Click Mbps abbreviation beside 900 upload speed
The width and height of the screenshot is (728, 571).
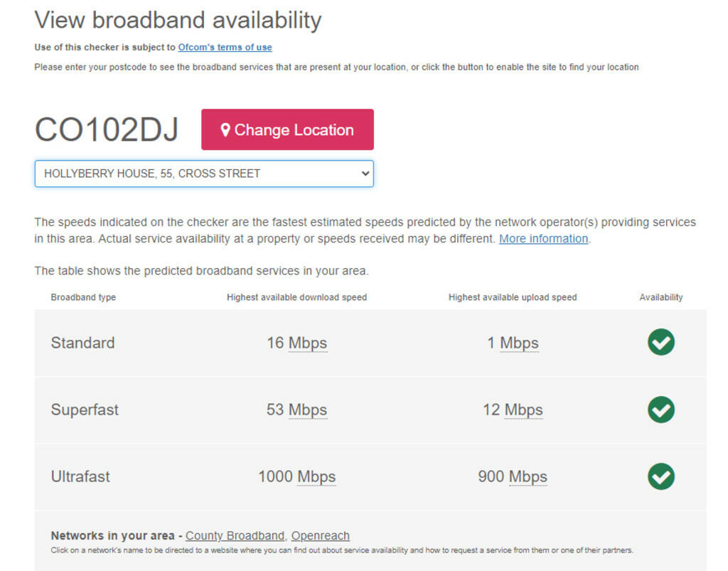(x=528, y=476)
